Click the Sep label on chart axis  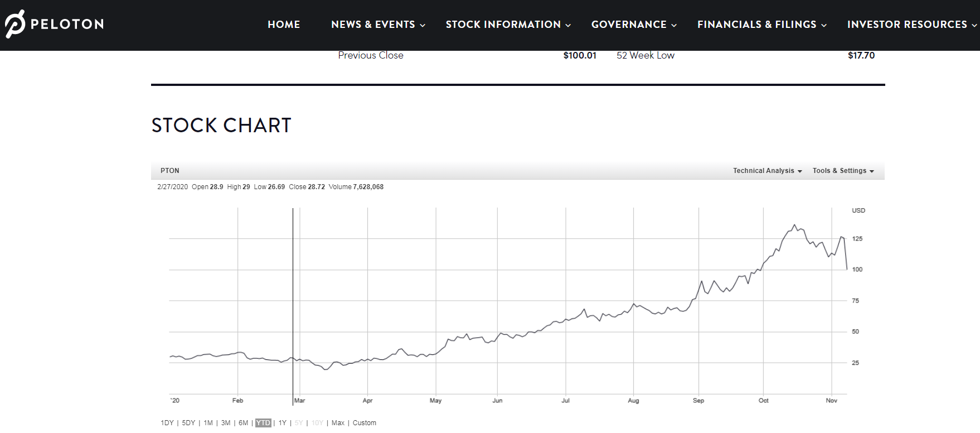point(698,401)
